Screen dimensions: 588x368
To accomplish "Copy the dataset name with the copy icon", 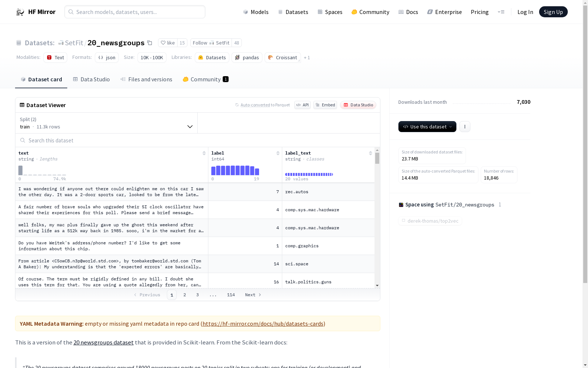I will coord(150,43).
